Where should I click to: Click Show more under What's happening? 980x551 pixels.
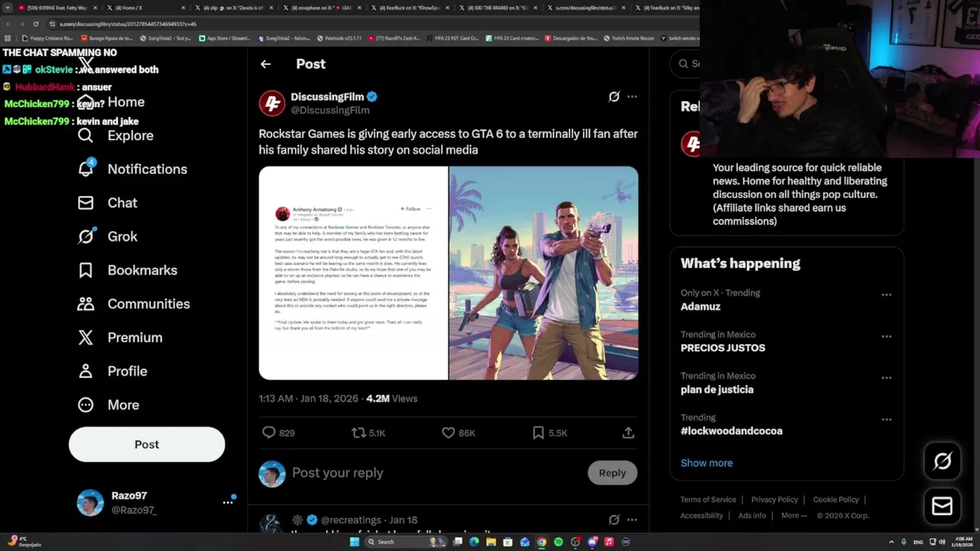(x=707, y=463)
